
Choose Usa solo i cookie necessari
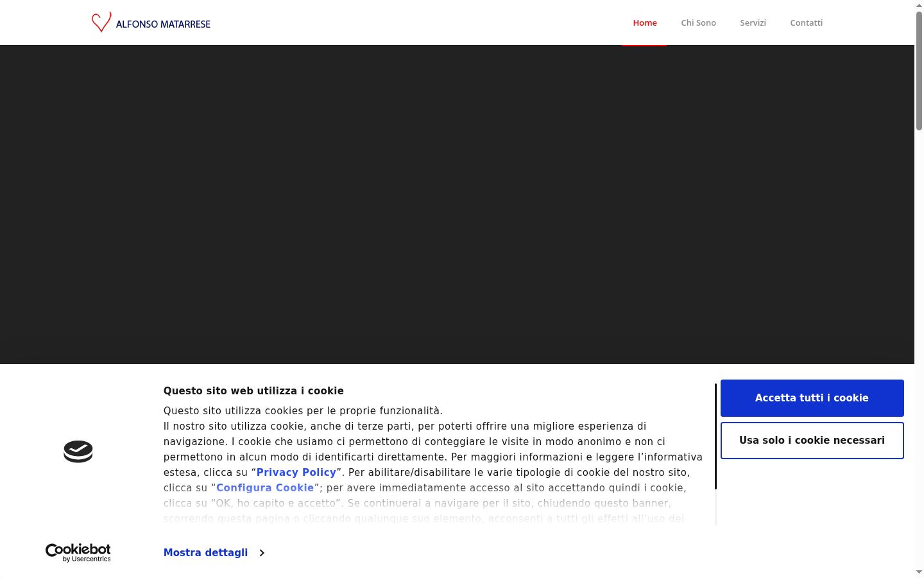click(812, 441)
